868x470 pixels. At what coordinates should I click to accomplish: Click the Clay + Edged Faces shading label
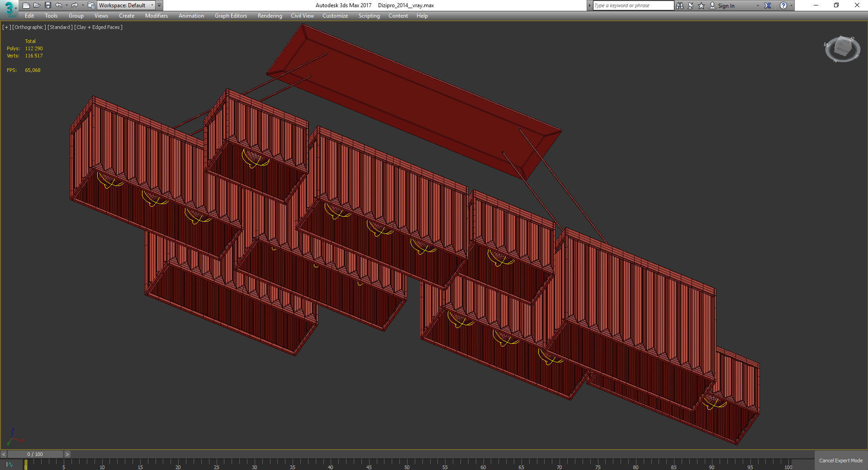click(98, 27)
